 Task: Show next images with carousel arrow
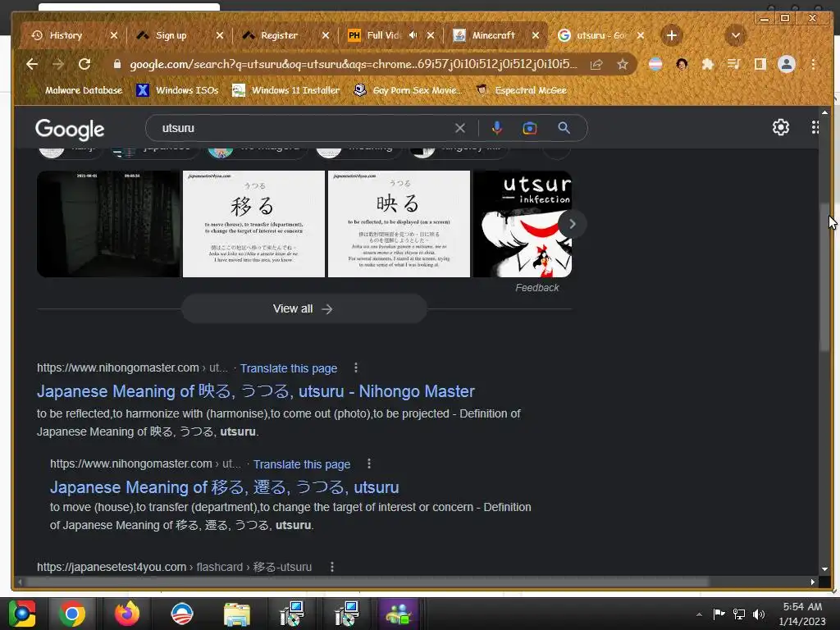point(572,224)
